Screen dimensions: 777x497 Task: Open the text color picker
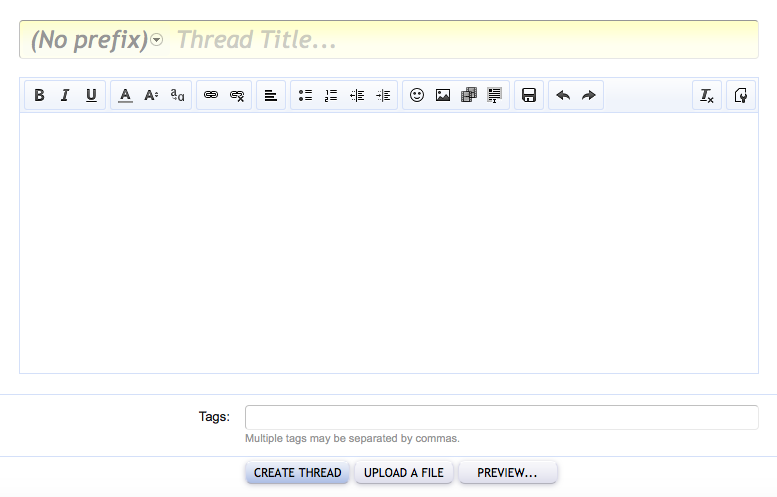coord(125,96)
